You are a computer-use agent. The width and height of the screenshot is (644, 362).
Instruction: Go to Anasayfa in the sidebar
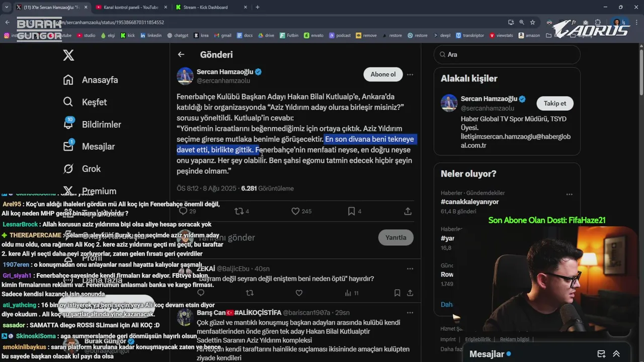coord(91,80)
